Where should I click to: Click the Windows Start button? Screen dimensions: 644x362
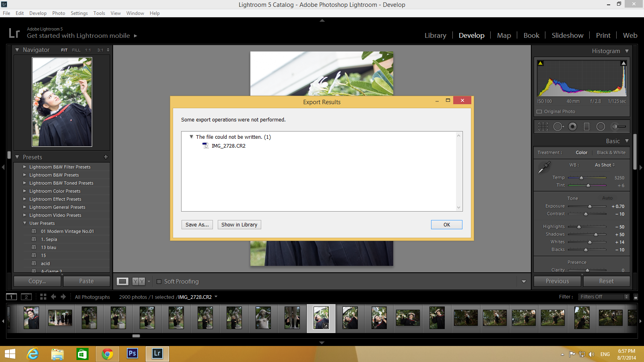pos(10,354)
